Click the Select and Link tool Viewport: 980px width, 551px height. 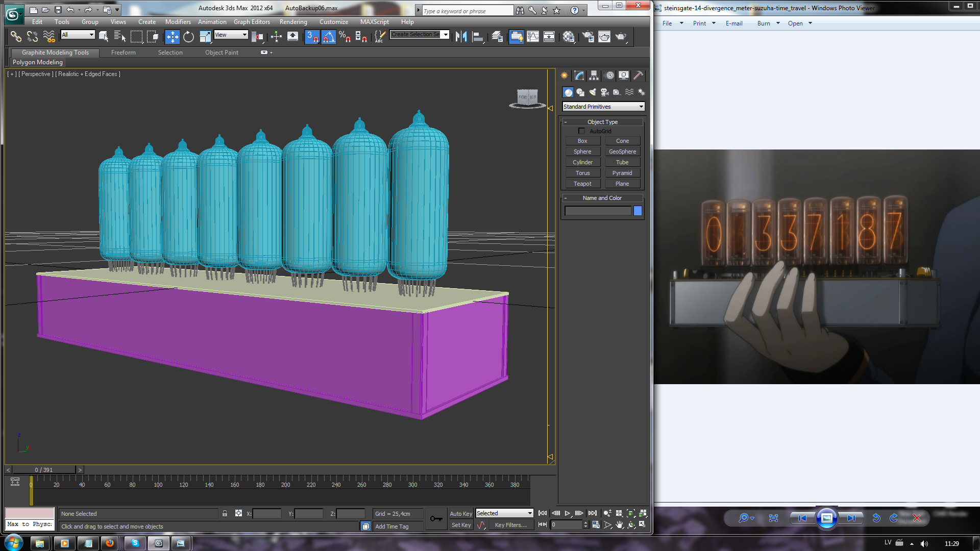(x=16, y=37)
